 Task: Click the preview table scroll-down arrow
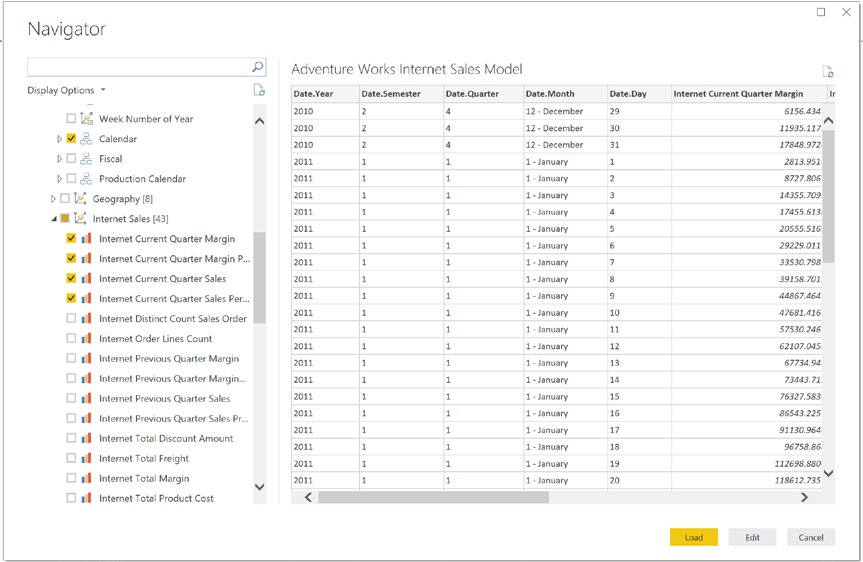828,473
